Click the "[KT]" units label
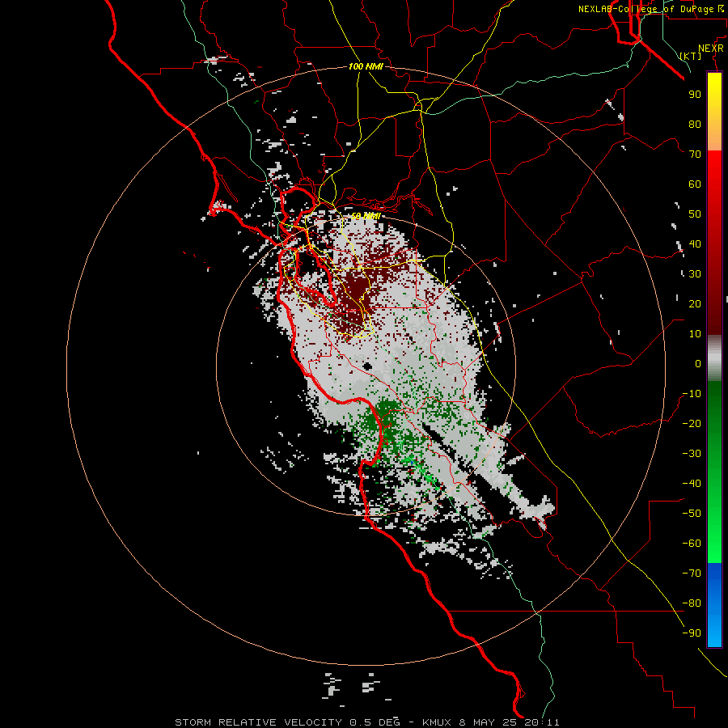Image resolution: width=728 pixels, height=728 pixels. (691, 56)
